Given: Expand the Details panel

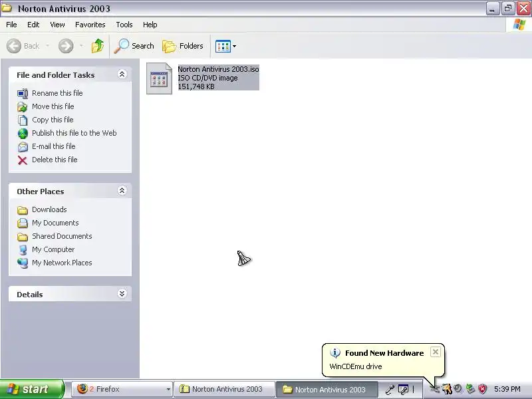Looking at the screenshot, I should point(122,293).
